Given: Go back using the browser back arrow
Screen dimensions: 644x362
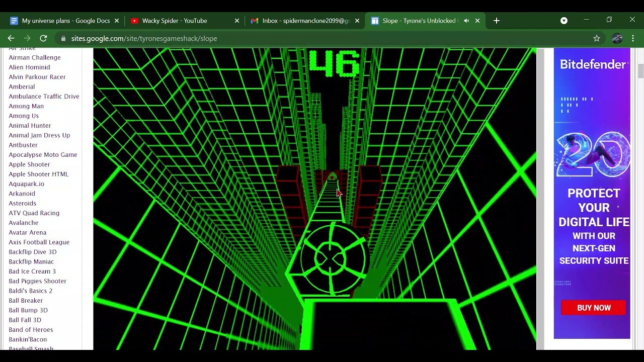Looking at the screenshot, I should point(11,38).
